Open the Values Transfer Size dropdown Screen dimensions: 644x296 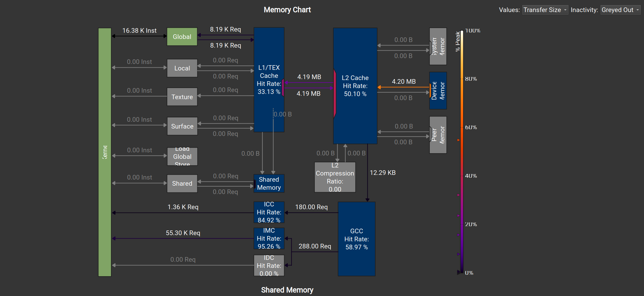click(x=545, y=10)
